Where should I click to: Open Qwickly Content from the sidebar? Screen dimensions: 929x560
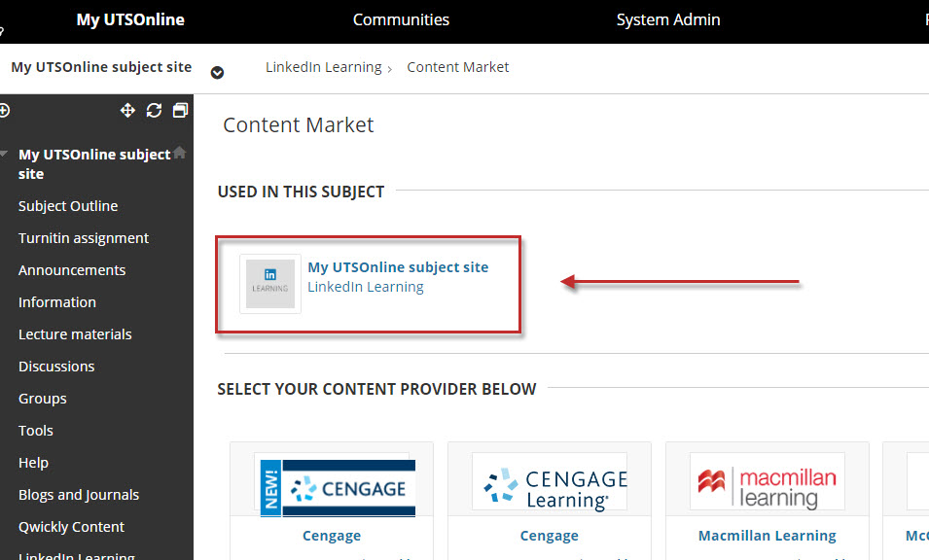(x=71, y=527)
